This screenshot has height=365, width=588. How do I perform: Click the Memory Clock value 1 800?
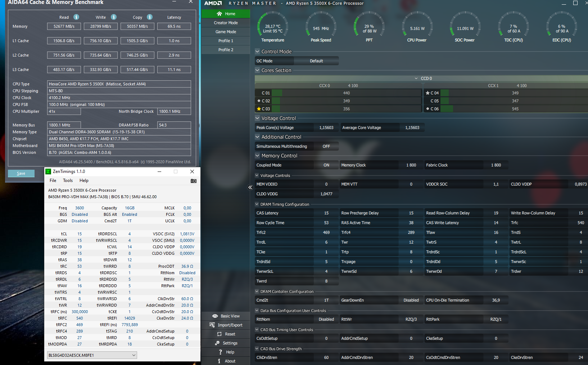tap(411, 165)
